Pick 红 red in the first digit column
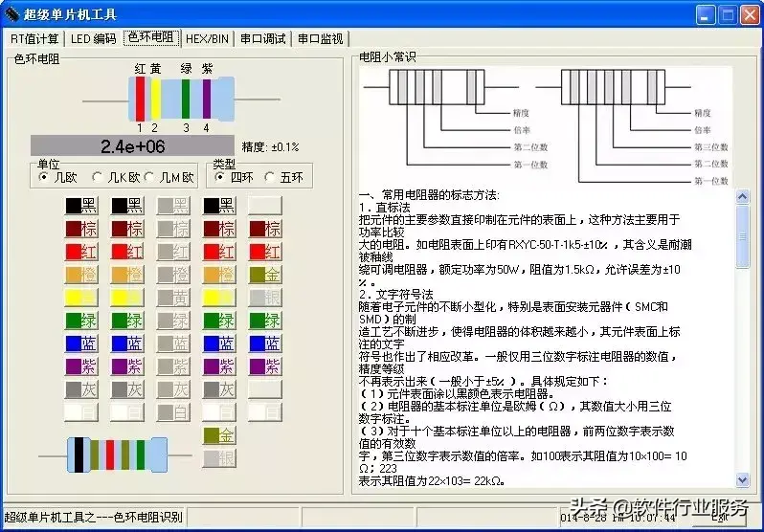764x532 pixels. coord(81,252)
